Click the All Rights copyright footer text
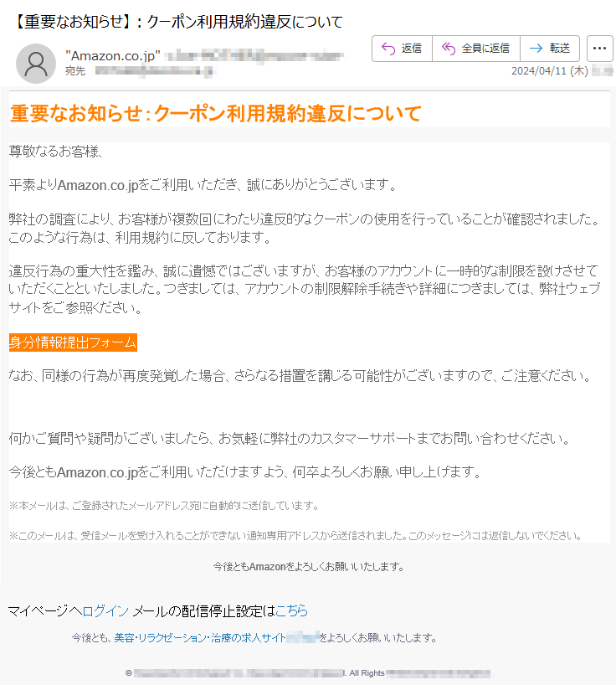 coord(366,673)
